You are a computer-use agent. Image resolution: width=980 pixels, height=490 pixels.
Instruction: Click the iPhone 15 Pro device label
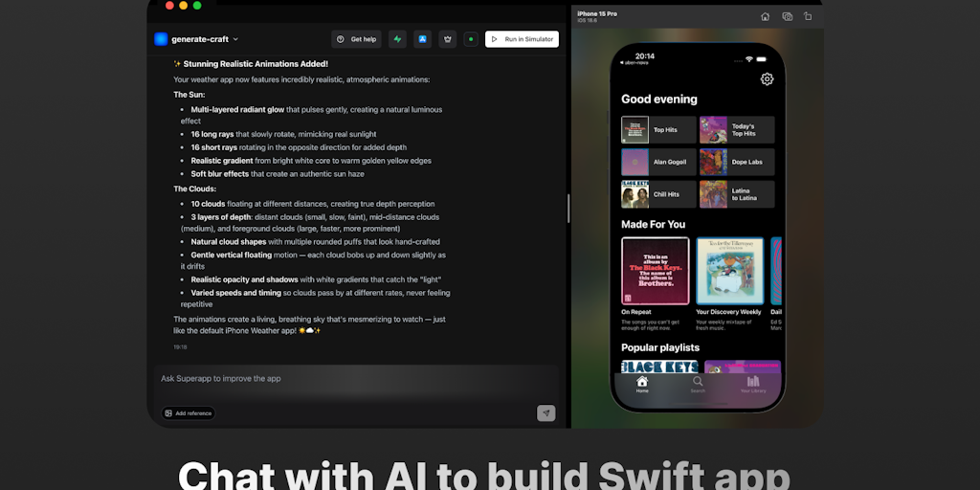597,13
